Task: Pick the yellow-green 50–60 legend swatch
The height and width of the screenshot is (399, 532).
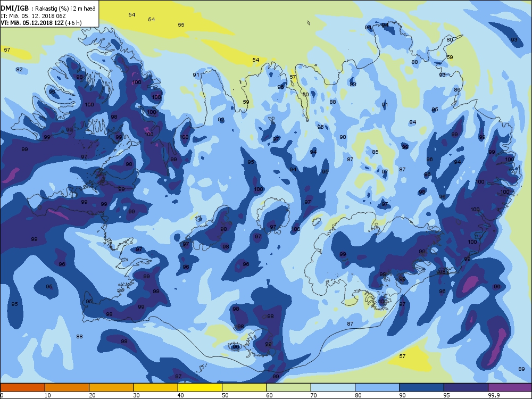Action: (244, 387)
